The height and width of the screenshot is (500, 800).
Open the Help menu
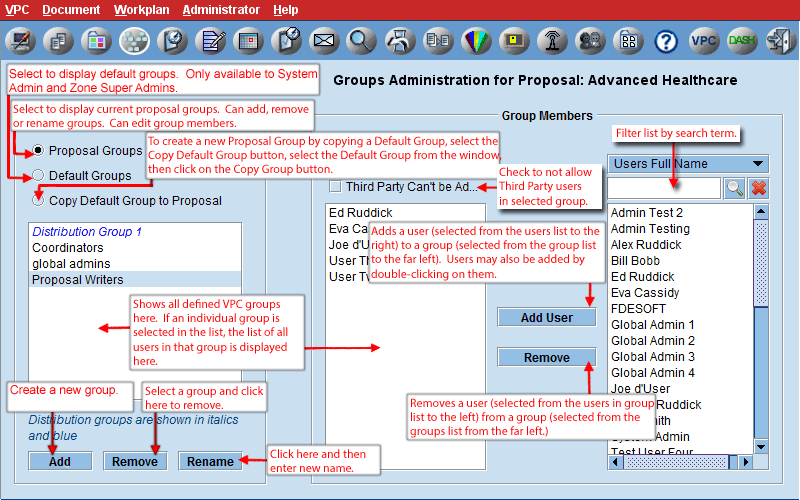click(x=286, y=10)
